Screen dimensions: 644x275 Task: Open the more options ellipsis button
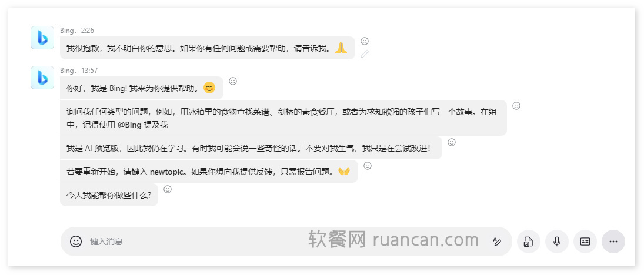(613, 242)
